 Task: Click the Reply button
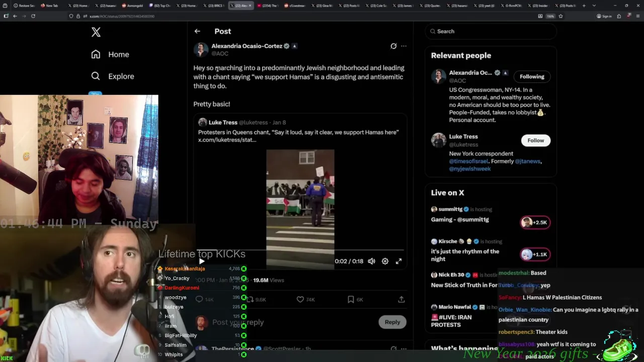coord(392,322)
